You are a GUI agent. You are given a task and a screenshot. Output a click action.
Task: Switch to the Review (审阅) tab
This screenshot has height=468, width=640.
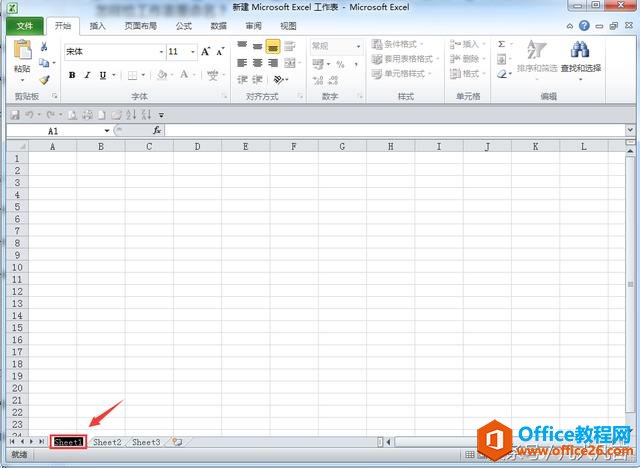pos(253,26)
